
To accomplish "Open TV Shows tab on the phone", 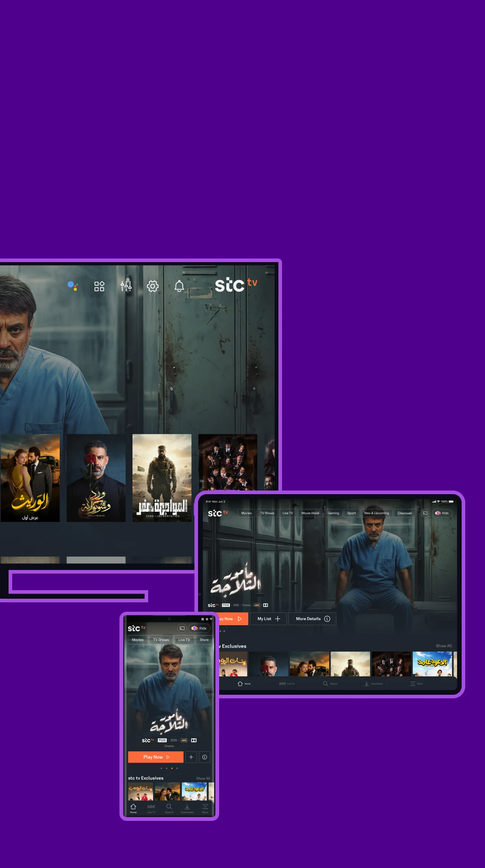I will 161,640.
